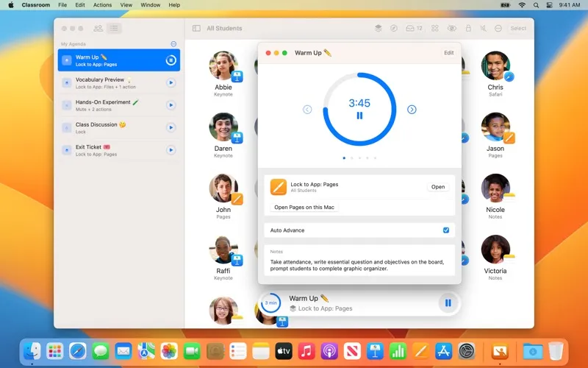Click the pause button on bottom Warm Up bar
This screenshot has width=588, height=368.
pos(448,302)
